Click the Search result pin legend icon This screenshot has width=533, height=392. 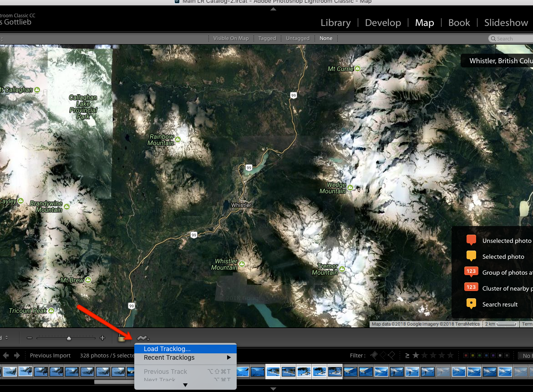(x=471, y=303)
